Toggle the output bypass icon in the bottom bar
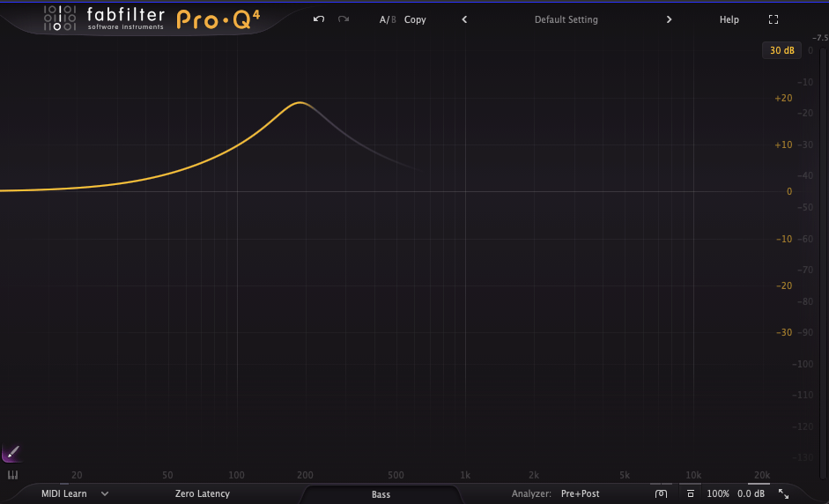 point(661,494)
